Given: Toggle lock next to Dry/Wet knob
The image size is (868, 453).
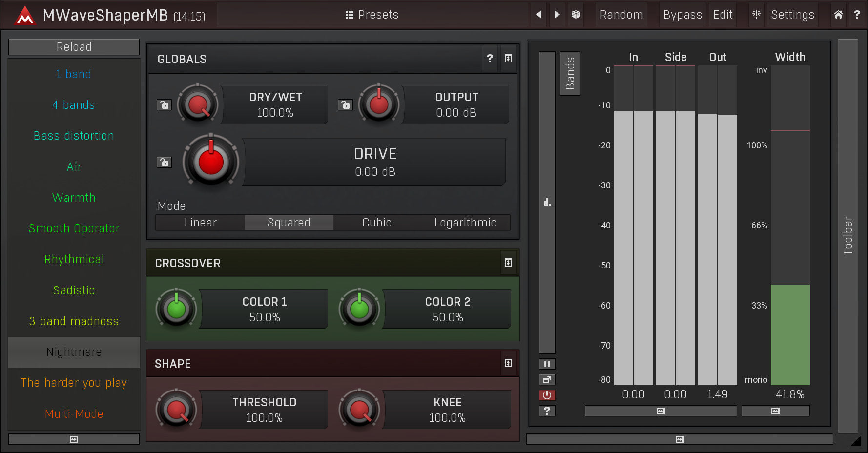Looking at the screenshot, I should pos(164,104).
